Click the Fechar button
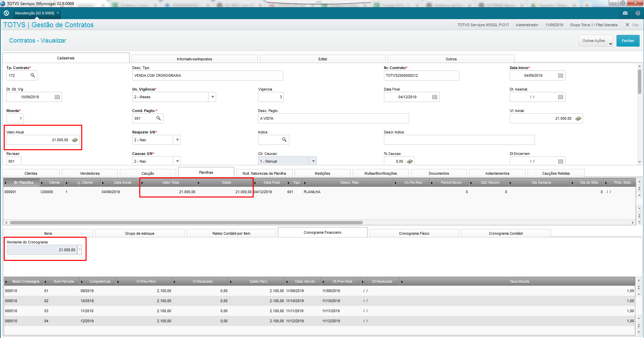Screen dimensions: 644x338 click(628, 41)
